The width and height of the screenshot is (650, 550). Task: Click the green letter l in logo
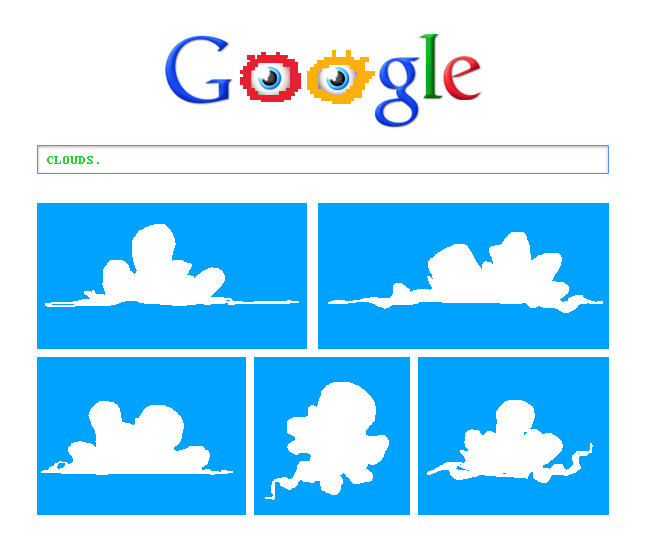point(431,66)
